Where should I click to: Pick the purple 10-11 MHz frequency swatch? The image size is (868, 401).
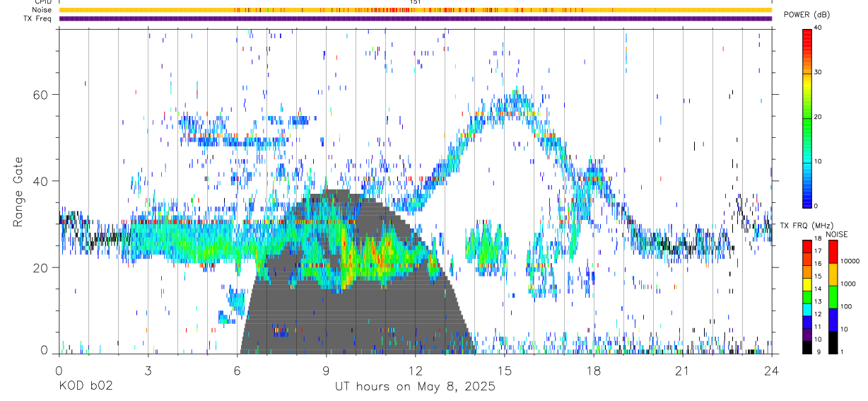tap(807, 335)
